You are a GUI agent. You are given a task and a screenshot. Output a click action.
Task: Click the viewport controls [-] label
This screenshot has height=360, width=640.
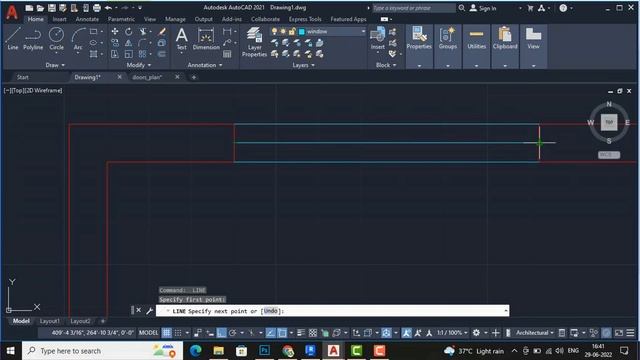[7, 91]
